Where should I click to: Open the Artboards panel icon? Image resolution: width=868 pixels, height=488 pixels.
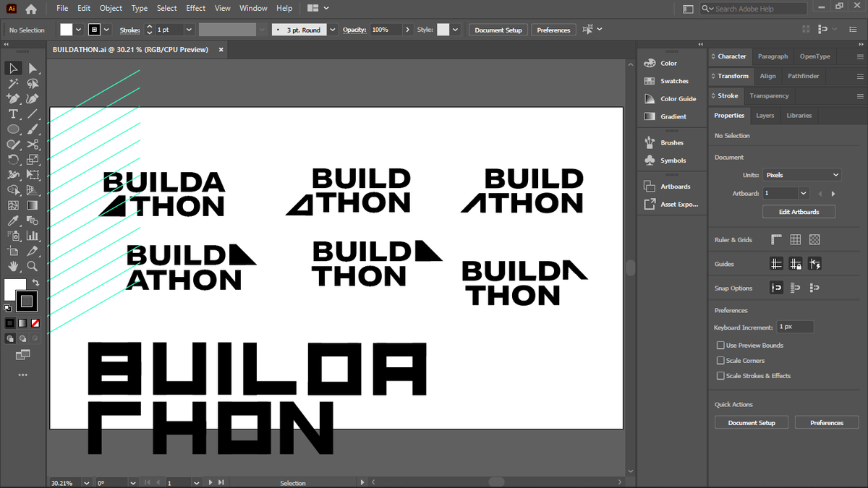650,187
